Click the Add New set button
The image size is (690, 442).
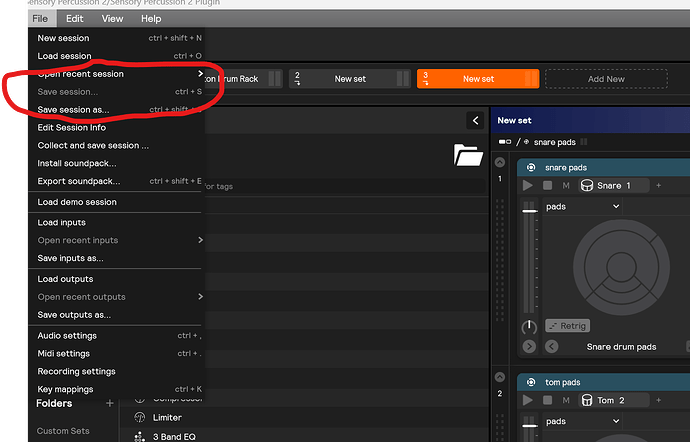click(606, 79)
